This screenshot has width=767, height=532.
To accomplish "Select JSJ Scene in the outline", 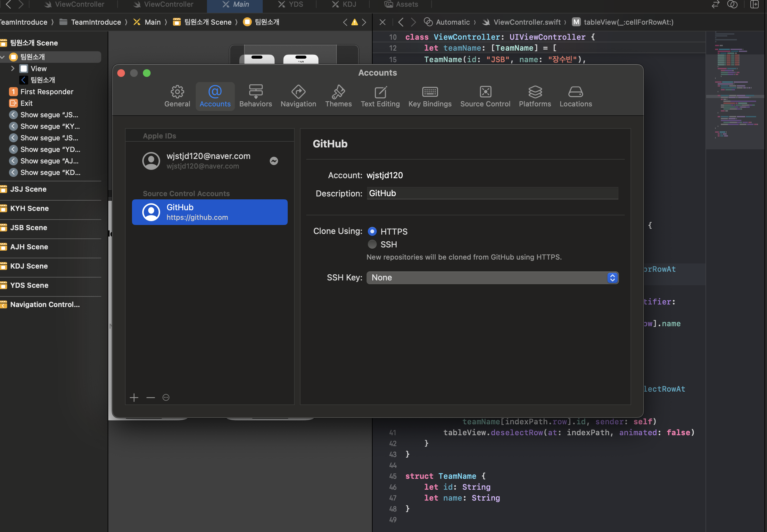I will pyautogui.click(x=24, y=189).
